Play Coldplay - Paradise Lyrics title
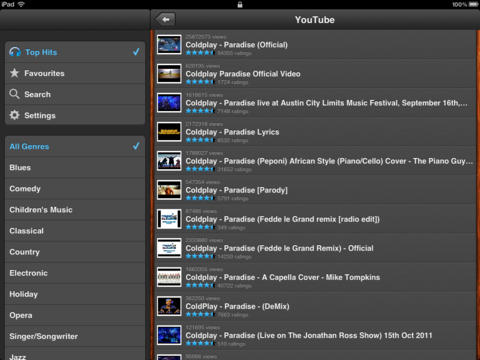Image resolution: width=480 pixels, height=360 pixels. [x=232, y=132]
